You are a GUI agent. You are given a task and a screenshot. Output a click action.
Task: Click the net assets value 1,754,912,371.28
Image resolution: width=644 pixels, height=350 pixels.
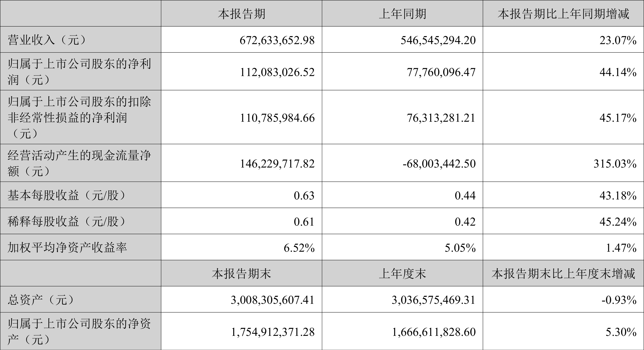coord(273,332)
